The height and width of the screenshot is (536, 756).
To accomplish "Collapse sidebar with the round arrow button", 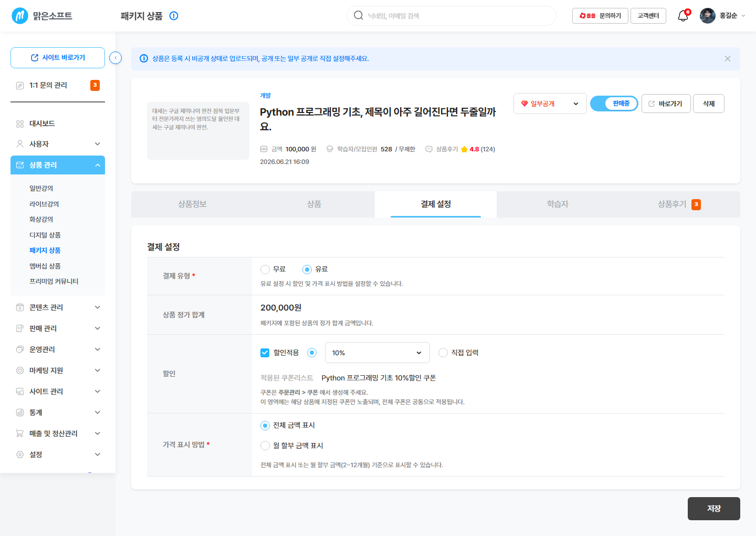I will [115, 58].
